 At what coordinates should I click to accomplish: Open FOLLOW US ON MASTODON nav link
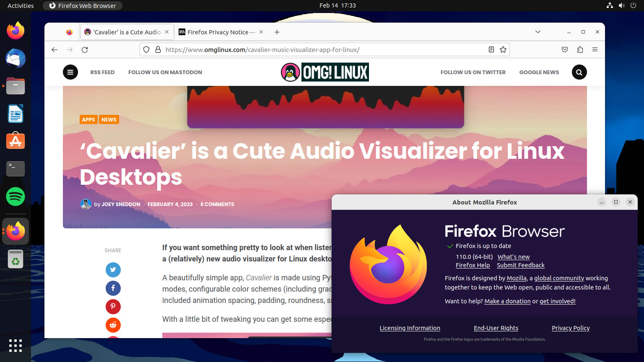(x=165, y=72)
